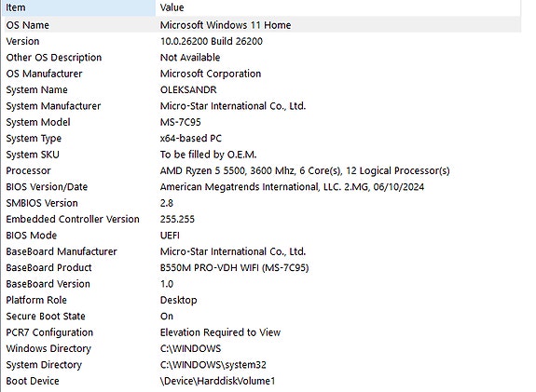Select the Embedded Controller Version row
Screen dimensions: 536x392
coord(262,219)
